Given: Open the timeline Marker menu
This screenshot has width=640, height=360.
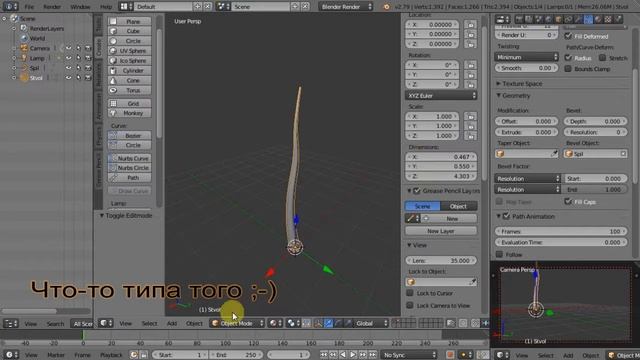Looking at the screenshot, I should [x=56, y=355].
